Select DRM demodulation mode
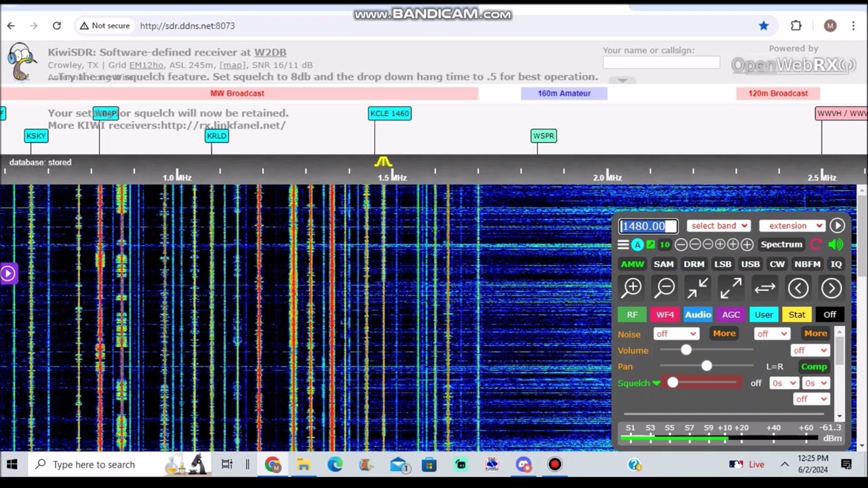The height and width of the screenshot is (488, 868). 694,264
